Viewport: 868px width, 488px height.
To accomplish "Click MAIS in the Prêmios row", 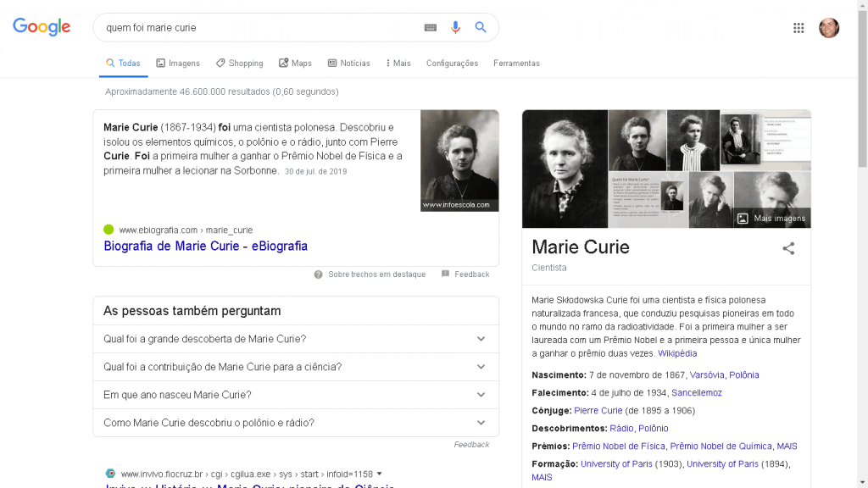I will coord(787,446).
